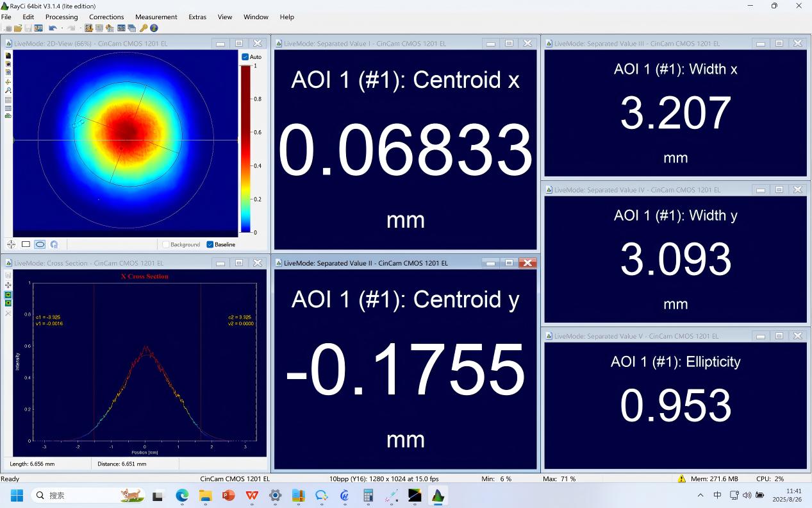This screenshot has width=812, height=508.
Task: Enable the Background checkbox
Action: coord(166,244)
